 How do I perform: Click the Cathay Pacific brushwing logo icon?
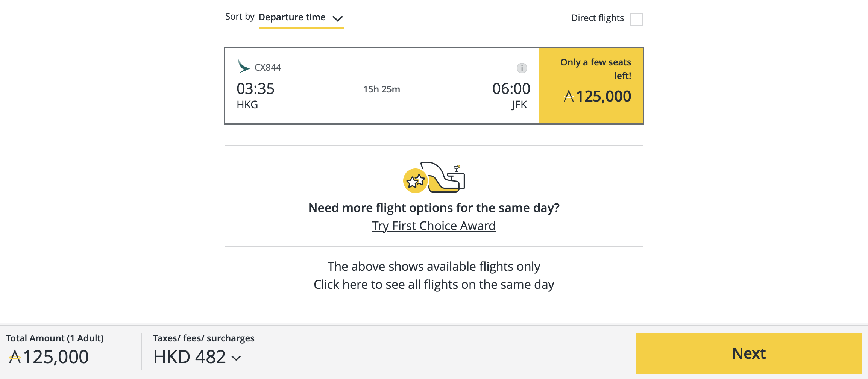pos(243,66)
